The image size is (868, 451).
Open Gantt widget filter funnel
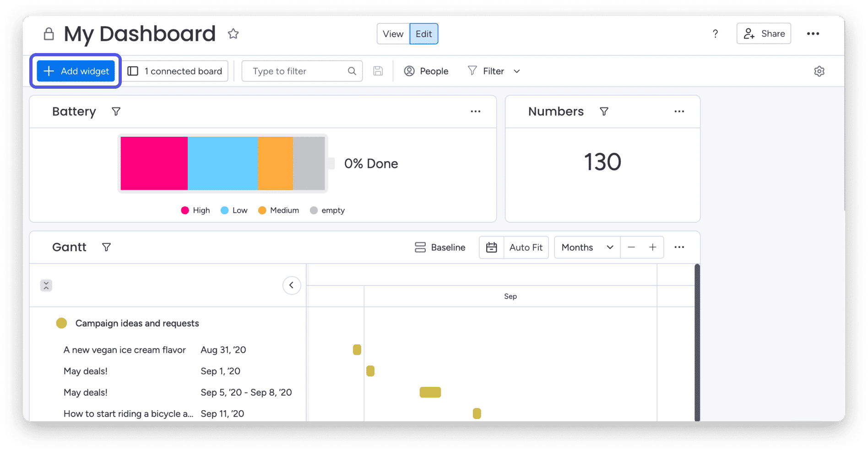tap(106, 247)
